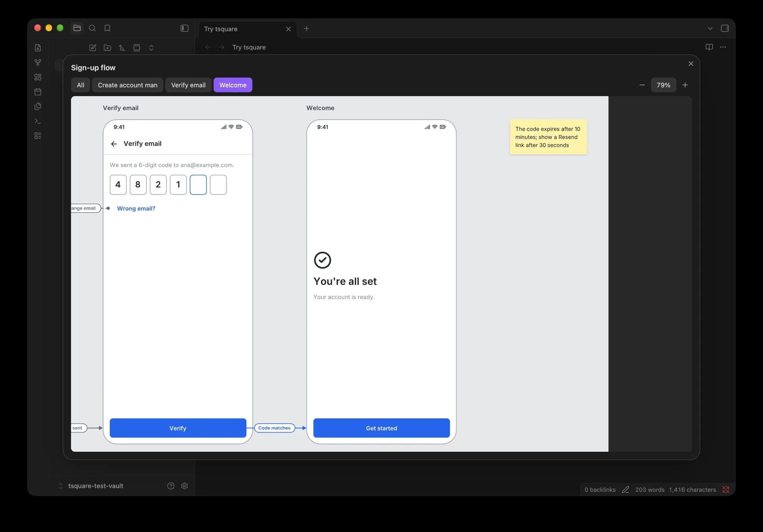The image size is (763, 532).
Task: Click the Get started button
Action: (381, 428)
